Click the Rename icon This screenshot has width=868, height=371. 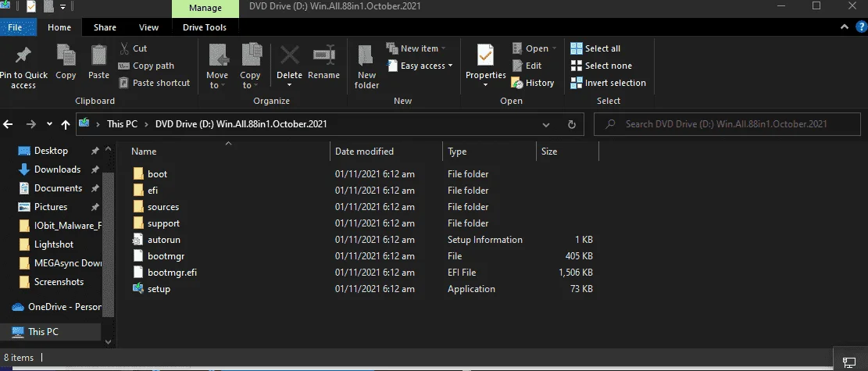click(x=323, y=55)
